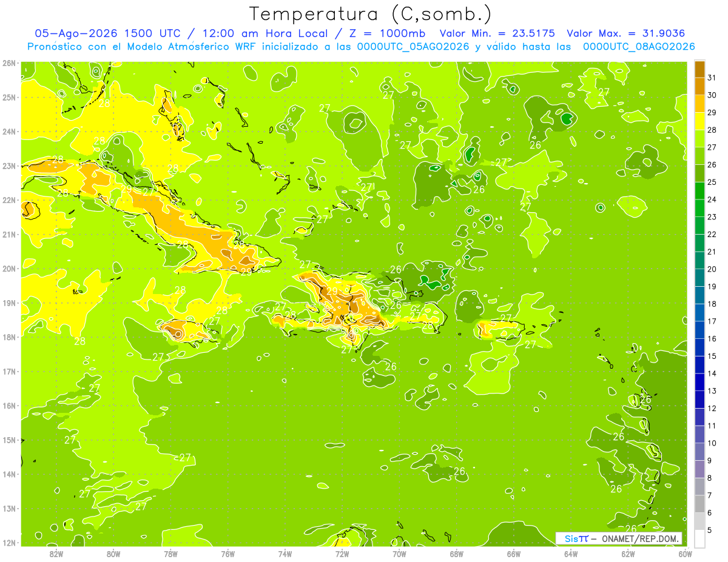Pick the gray colorbar swatch between 7 and 8
The image size is (728, 562).
pyautogui.click(x=699, y=487)
